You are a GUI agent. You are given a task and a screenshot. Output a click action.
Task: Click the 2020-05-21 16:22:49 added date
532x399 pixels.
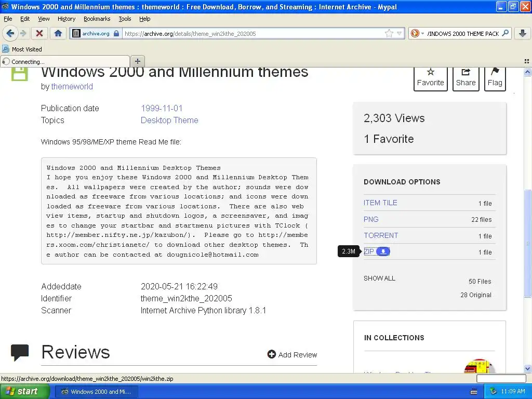coord(179,286)
